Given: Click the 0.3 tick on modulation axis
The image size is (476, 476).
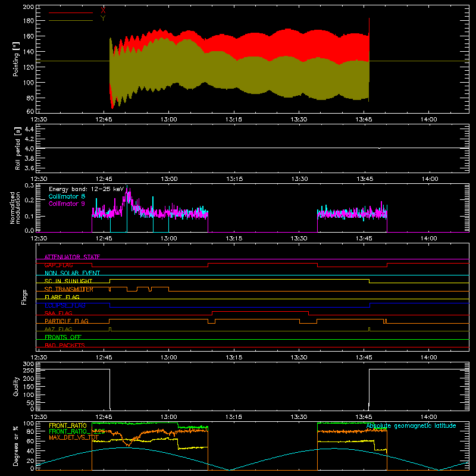Looking at the screenshot, I should 29,186.
